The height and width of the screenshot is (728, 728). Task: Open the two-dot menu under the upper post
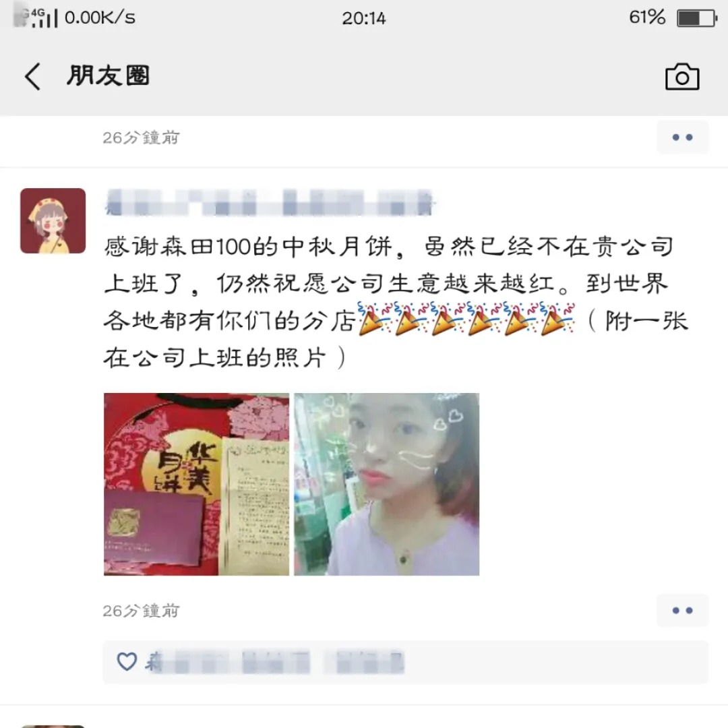[x=682, y=138]
